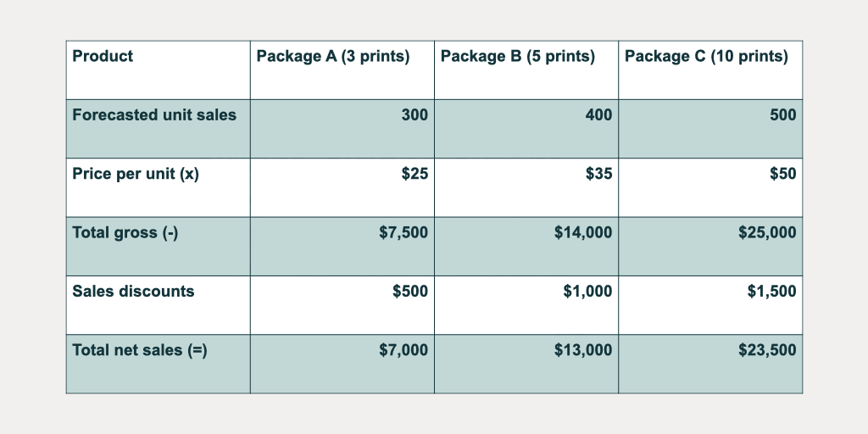Click the $35 price cell

pos(598,174)
